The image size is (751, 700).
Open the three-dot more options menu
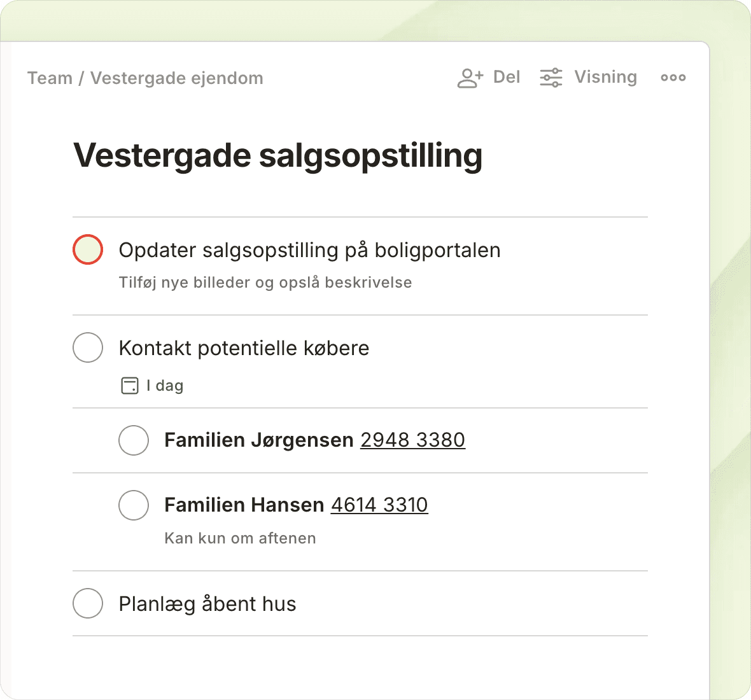(673, 78)
